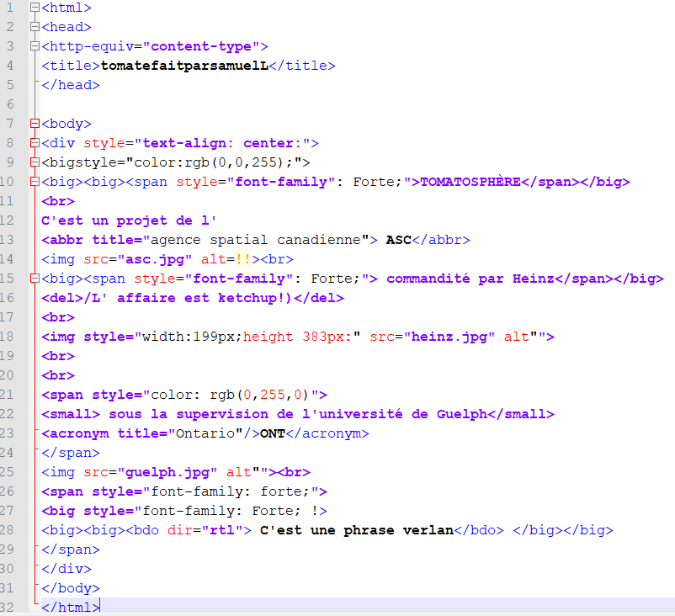The height and width of the screenshot is (616, 675).
Task: Click the text "commandité par Heinz"
Action: 470,279
